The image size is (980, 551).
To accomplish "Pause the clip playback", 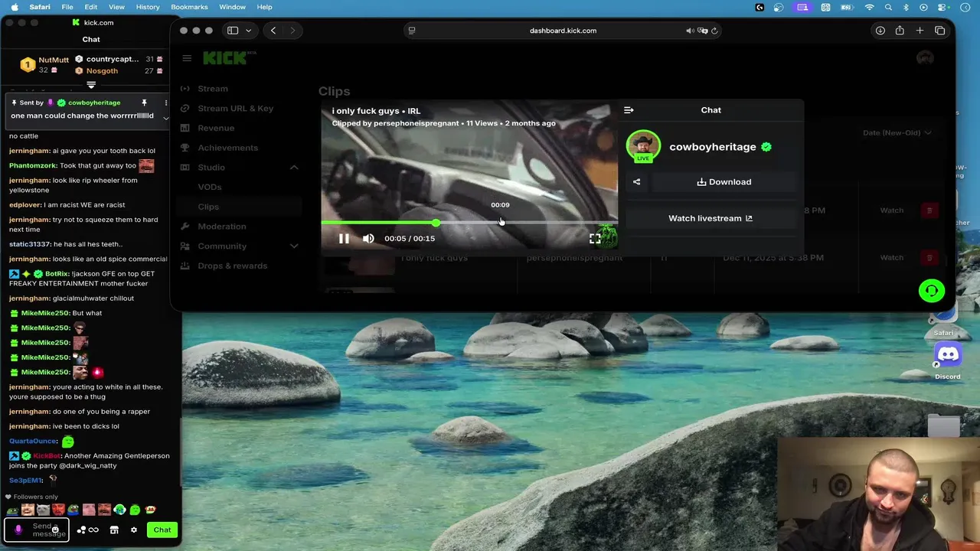I will pyautogui.click(x=344, y=239).
